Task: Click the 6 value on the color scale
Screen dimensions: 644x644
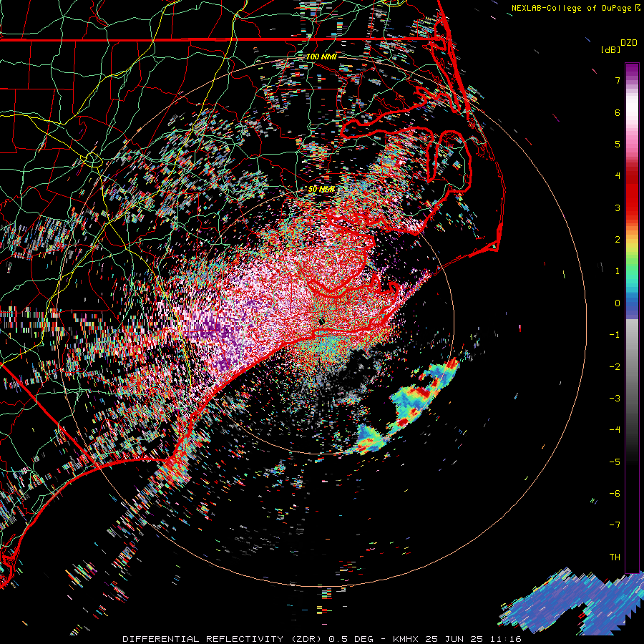Action: point(618,112)
